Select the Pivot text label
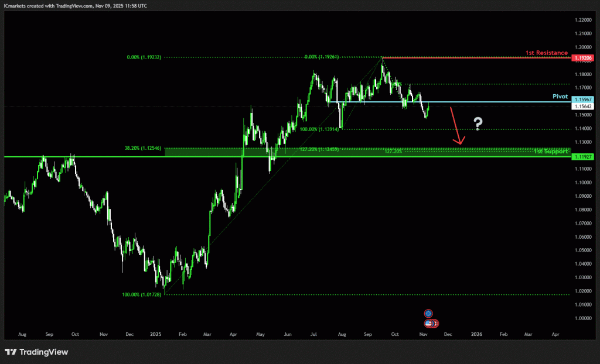Viewport: 600px width, 364px height. [x=560, y=95]
